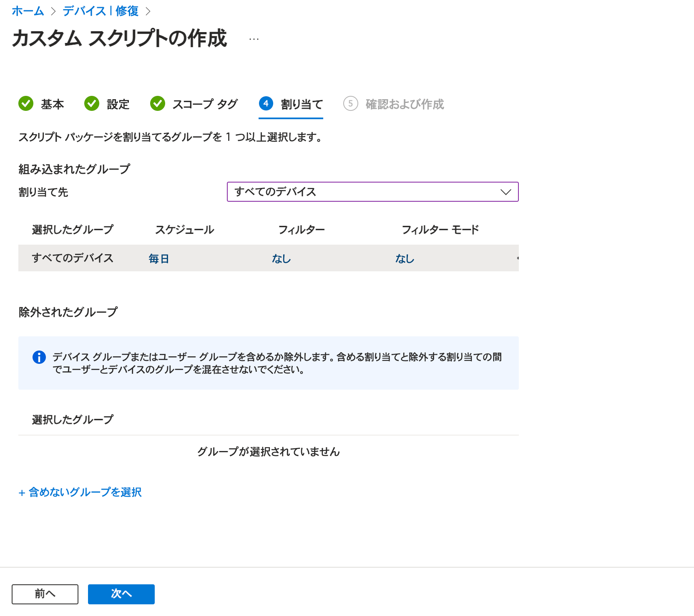
Task: Click the breadcrumb chevron after ホーム
Action: tap(53, 11)
